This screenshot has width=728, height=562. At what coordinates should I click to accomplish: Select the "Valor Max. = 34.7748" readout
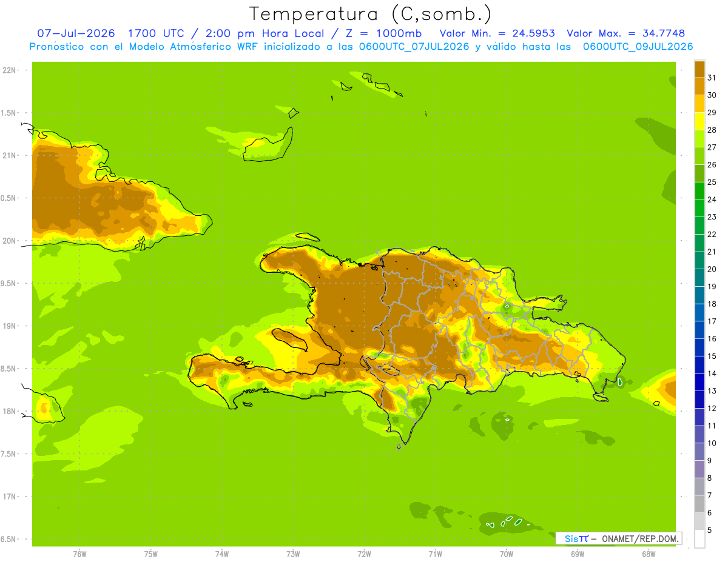coord(626,33)
